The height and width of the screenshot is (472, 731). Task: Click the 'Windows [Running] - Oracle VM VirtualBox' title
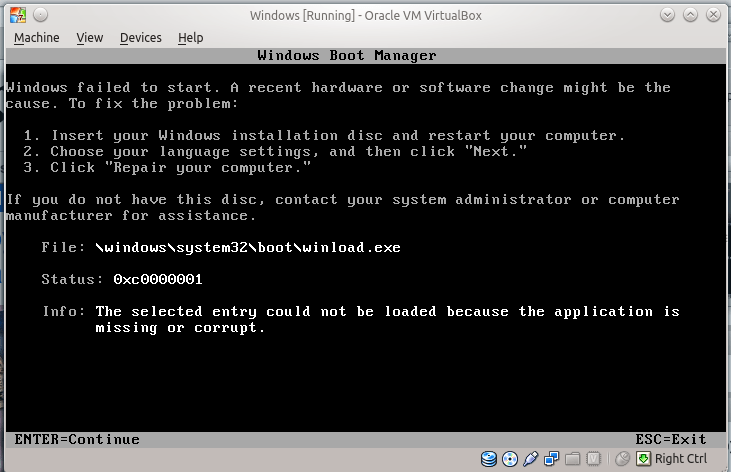point(366,15)
